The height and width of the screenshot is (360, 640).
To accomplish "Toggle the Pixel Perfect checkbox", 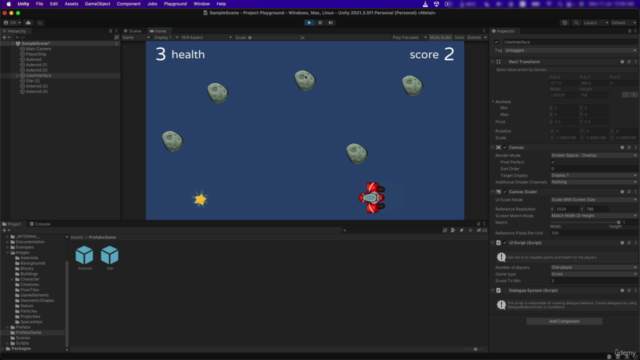I will (553, 162).
